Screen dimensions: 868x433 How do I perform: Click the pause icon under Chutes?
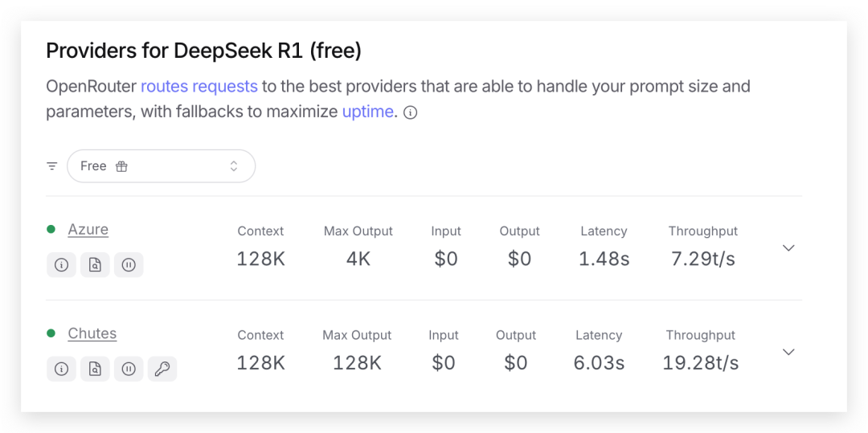point(129,369)
